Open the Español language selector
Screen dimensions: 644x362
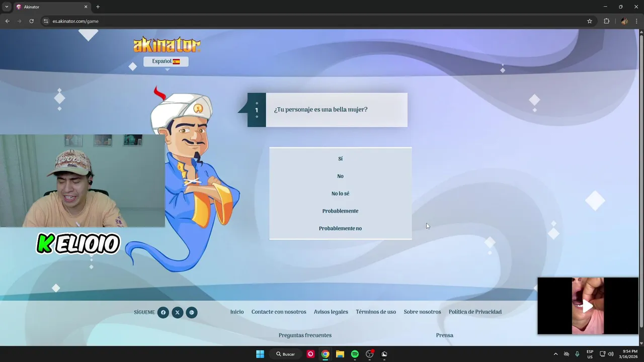(166, 61)
